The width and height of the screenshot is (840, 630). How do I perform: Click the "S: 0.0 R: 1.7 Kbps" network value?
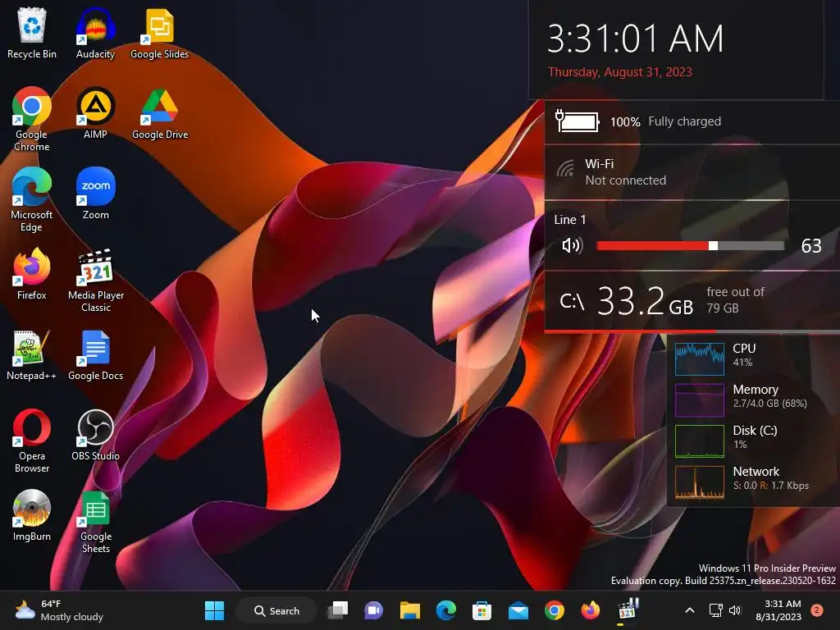click(771, 486)
